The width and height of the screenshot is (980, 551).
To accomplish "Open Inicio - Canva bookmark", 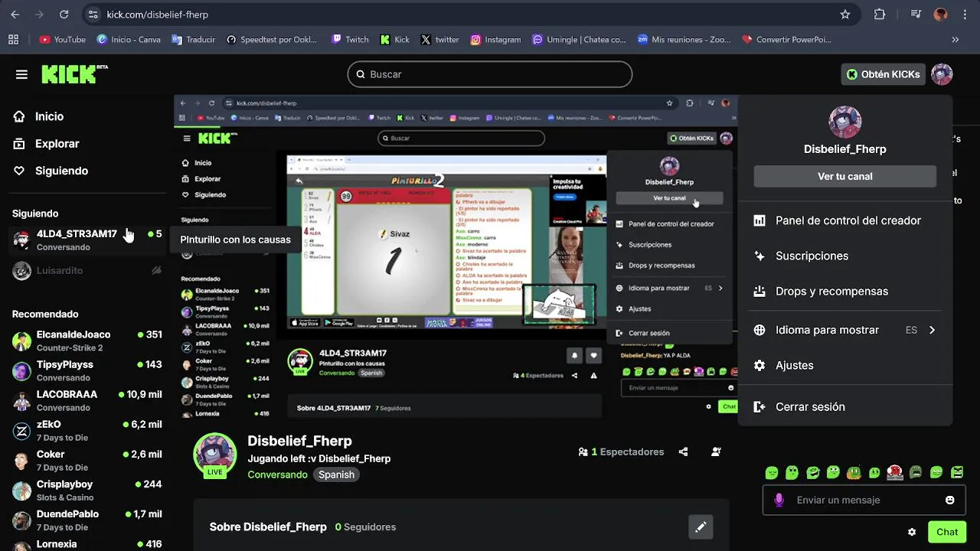I will 129,39.
